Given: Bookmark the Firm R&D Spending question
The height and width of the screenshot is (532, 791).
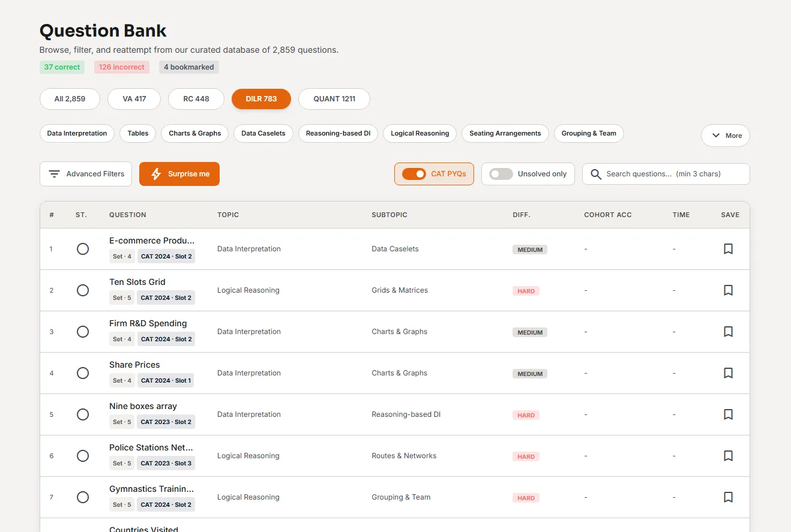Looking at the screenshot, I should coord(728,332).
